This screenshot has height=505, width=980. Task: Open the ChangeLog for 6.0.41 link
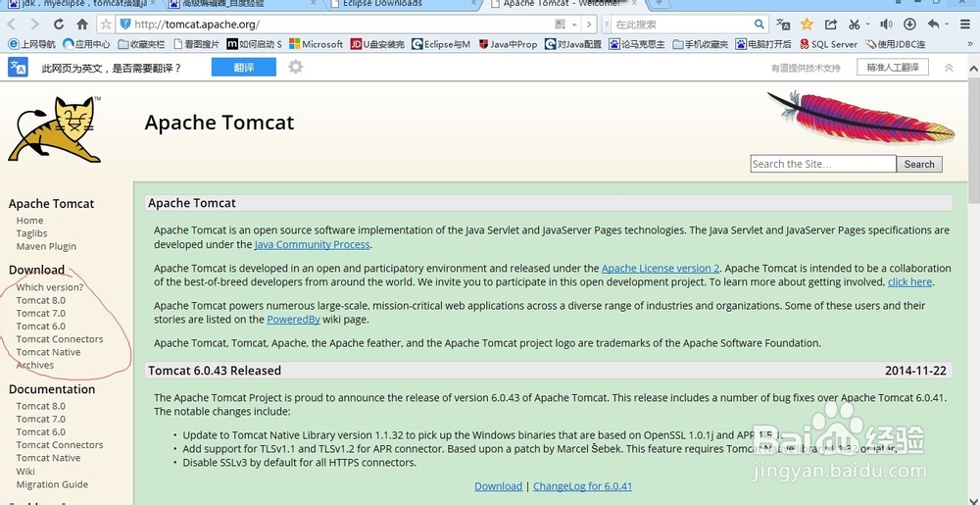pos(582,486)
